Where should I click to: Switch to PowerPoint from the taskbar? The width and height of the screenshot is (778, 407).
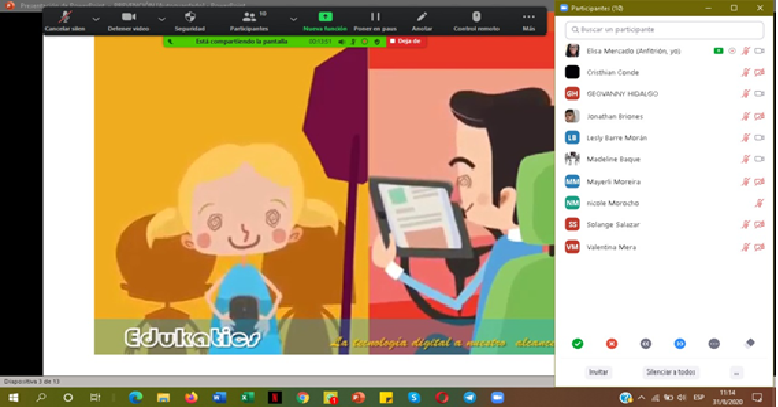point(358,398)
